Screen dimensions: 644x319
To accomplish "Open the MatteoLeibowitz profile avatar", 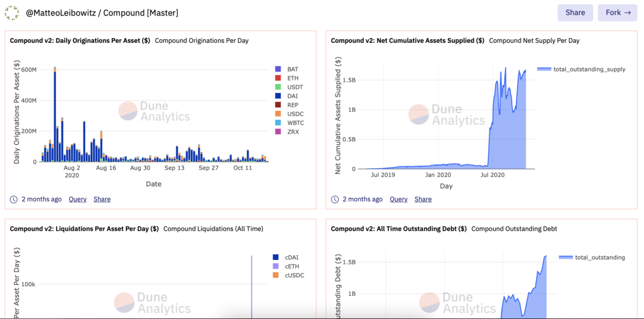I will click(x=11, y=13).
